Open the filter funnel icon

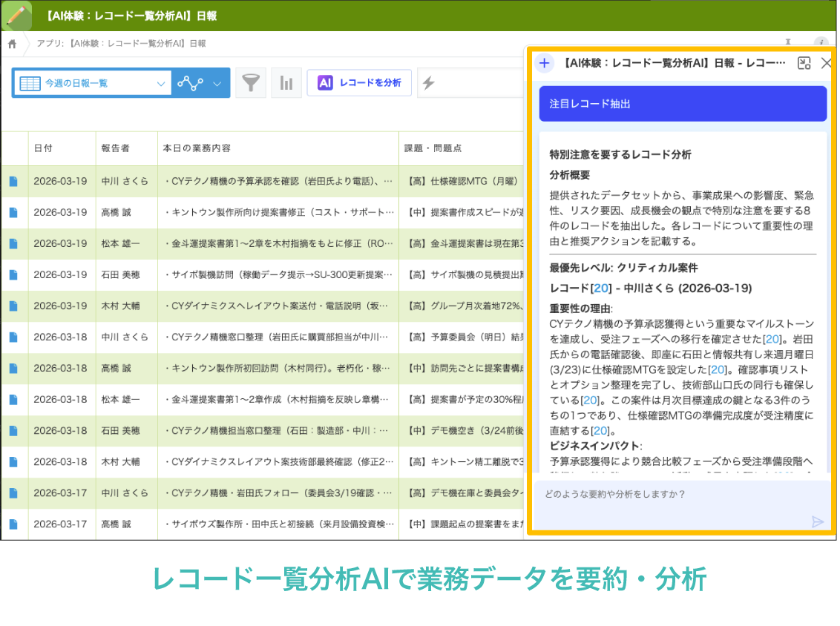coord(251,83)
